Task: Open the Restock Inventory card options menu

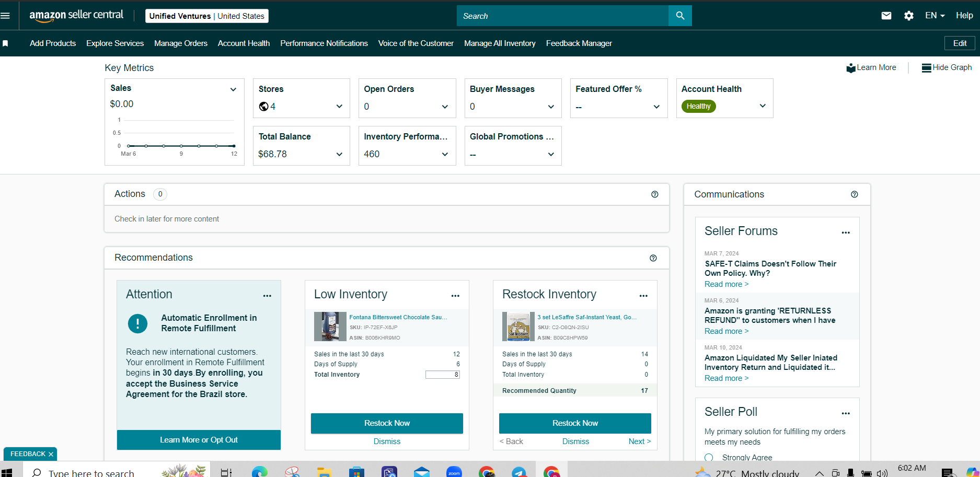Action: pyautogui.click(x=643, y=296)
